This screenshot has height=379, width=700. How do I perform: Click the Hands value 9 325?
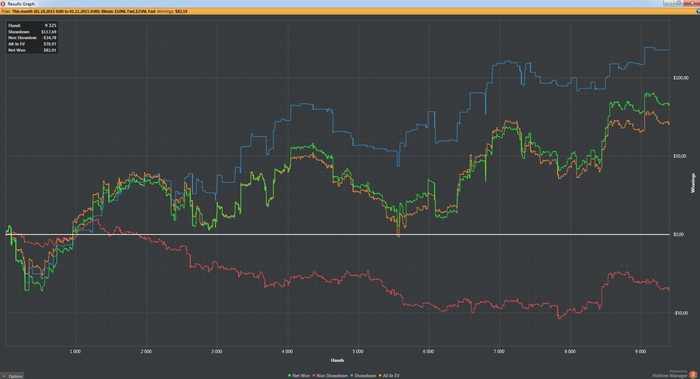(x=50, y=25)
